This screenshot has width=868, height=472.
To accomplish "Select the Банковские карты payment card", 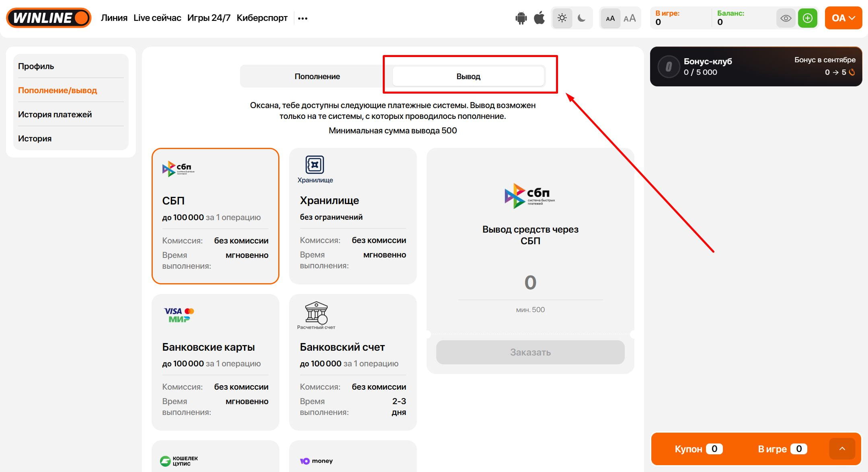I will (215, 362).
